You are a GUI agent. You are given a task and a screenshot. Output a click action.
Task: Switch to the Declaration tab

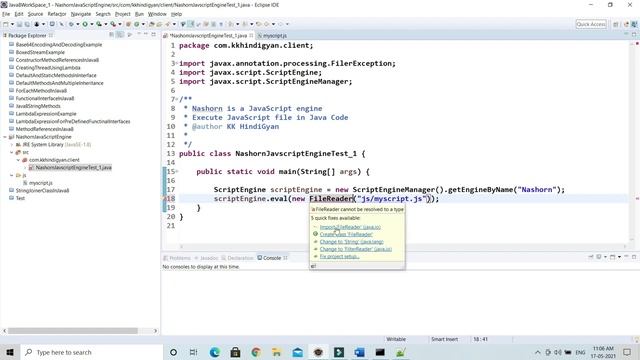coord(238,258)
